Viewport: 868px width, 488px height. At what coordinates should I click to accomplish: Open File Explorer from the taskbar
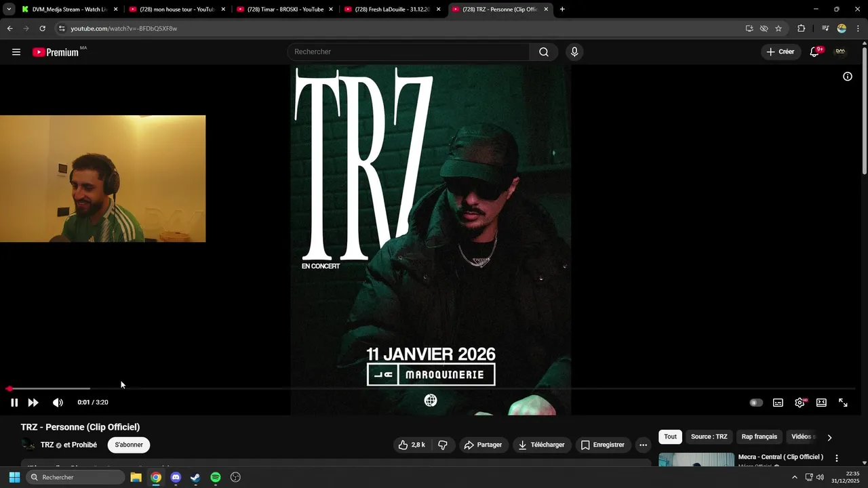[x=136, y=477]
